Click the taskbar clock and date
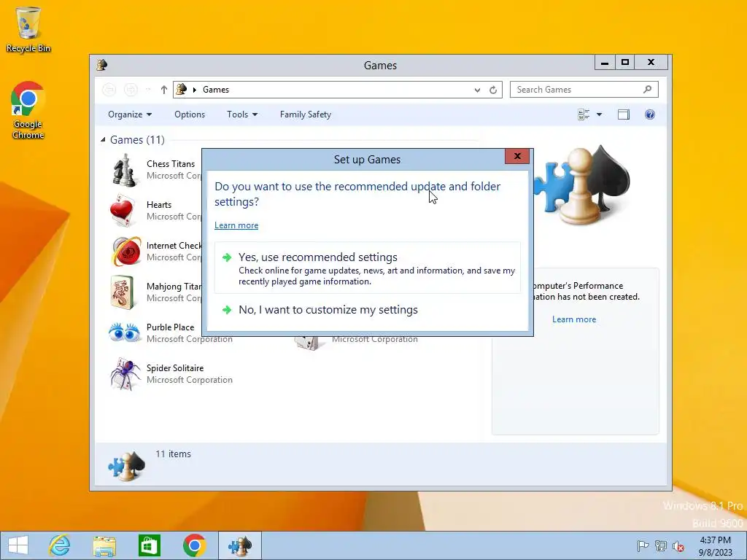 pyautogui.click(x=715, y=546)
